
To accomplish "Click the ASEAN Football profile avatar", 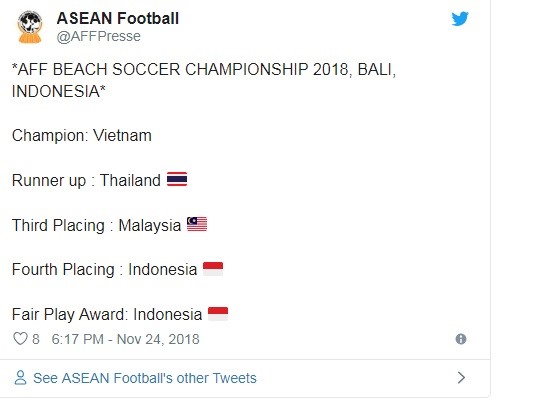I will pyautogui.click(x=30, y=27).
